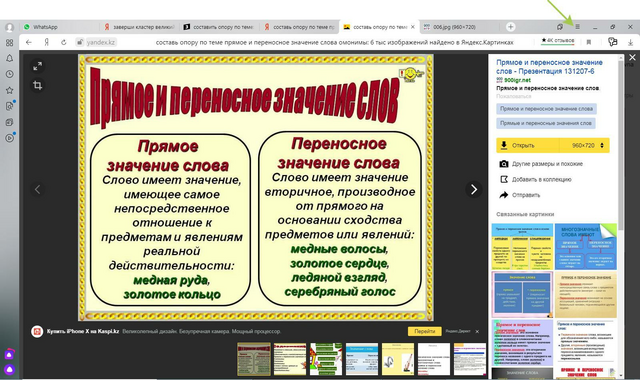Open notifications bell in sidebar
This screenshot has height=380, width=640.
pyautogui.click(x=9, y=58)
